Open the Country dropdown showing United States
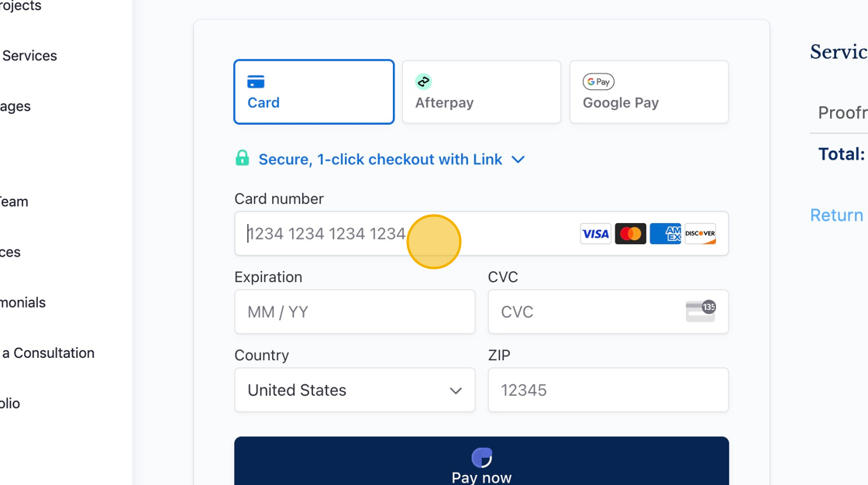This screenshot has width=868, height=485. [x=355, y=390]
